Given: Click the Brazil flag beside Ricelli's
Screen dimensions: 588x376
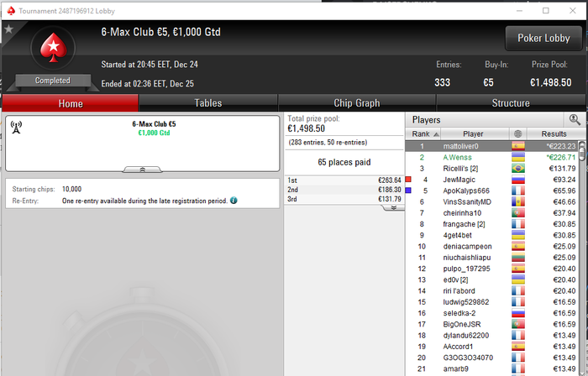Looking at the screenshot, I should point(518,168).
